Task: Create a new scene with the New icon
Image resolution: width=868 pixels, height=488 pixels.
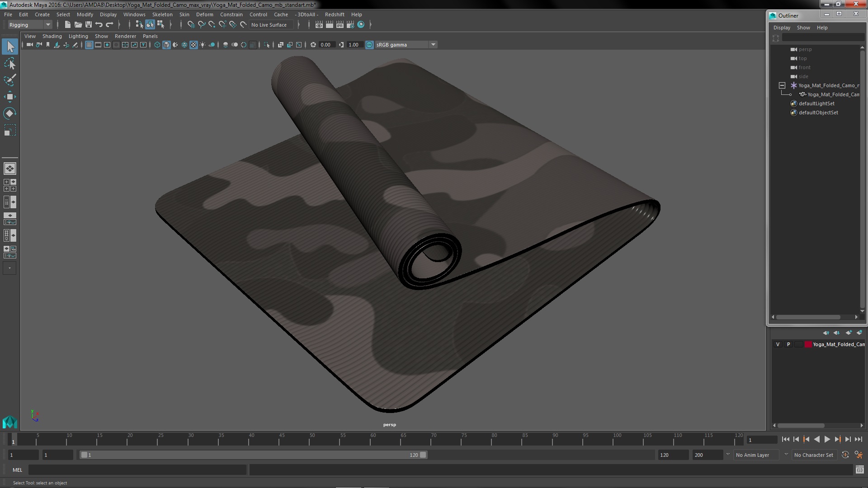Action: coord(68,25)
